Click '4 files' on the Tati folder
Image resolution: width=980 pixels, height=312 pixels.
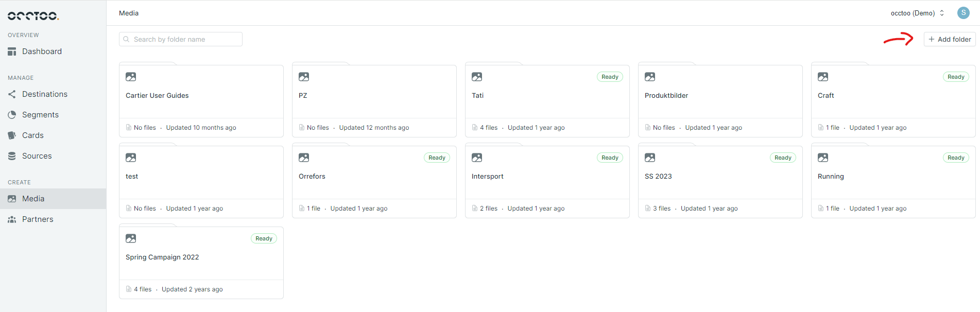489,128
